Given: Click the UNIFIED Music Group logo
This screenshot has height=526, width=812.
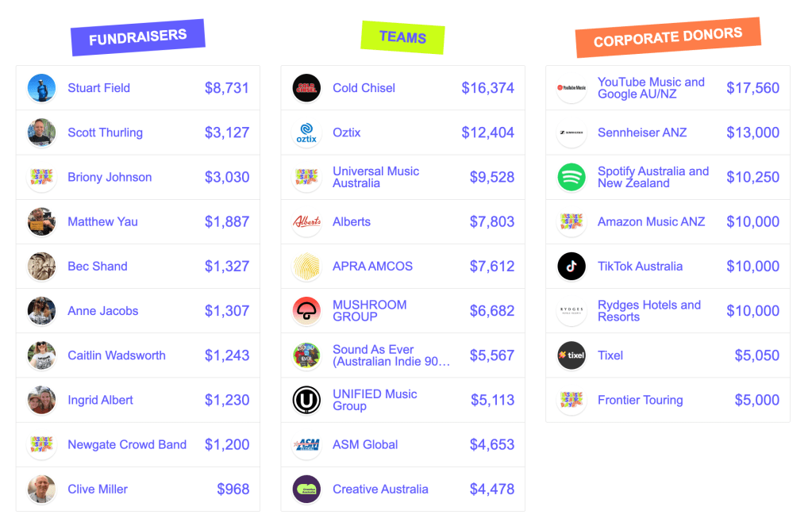Looking at the screenshot, I should 306,400.
